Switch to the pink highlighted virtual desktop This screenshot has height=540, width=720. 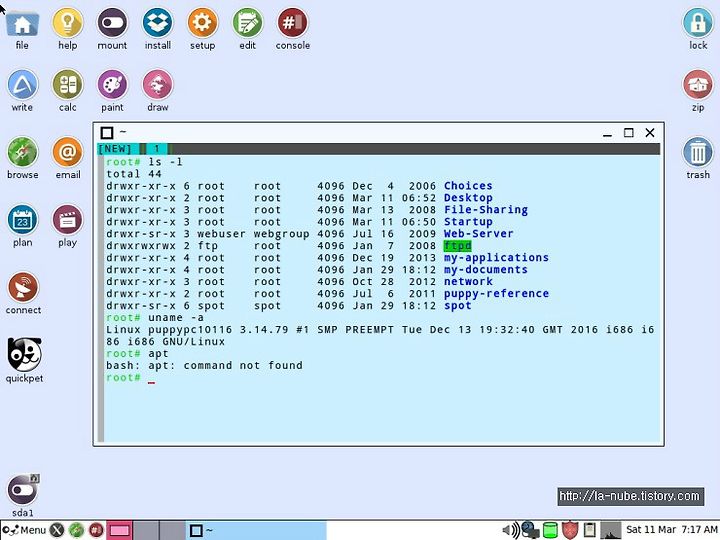pyautogui.click(x=119, y=530)
